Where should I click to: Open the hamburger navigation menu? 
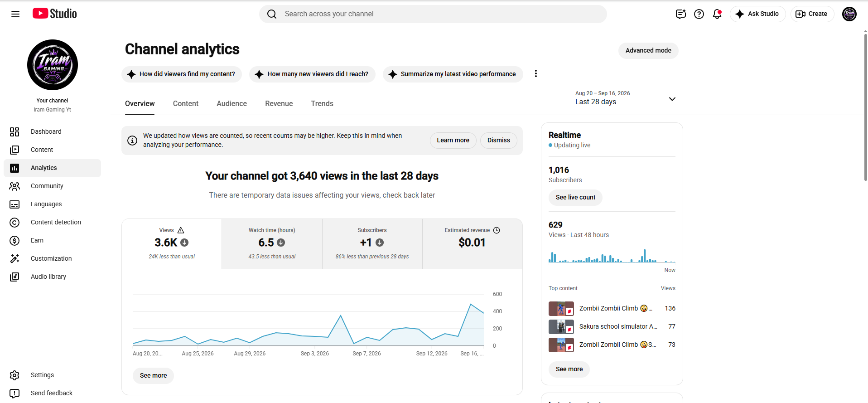pyautogui.click(x=15, y=14)
